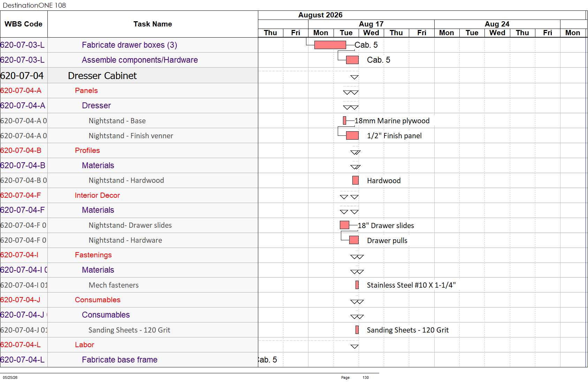Select the Nightstand - Finish venner bar
Viewport: 588px width, 382px height.
coord(352,135)
